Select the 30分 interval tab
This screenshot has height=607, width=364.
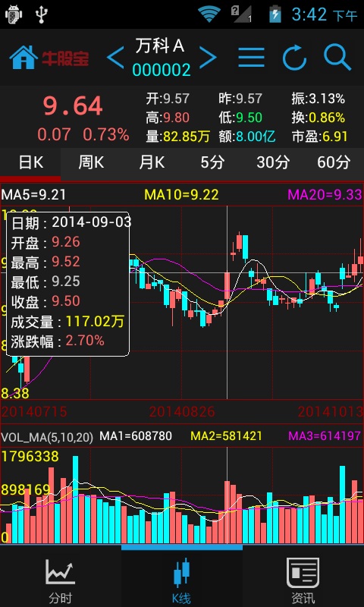click(x=273, y=162)
